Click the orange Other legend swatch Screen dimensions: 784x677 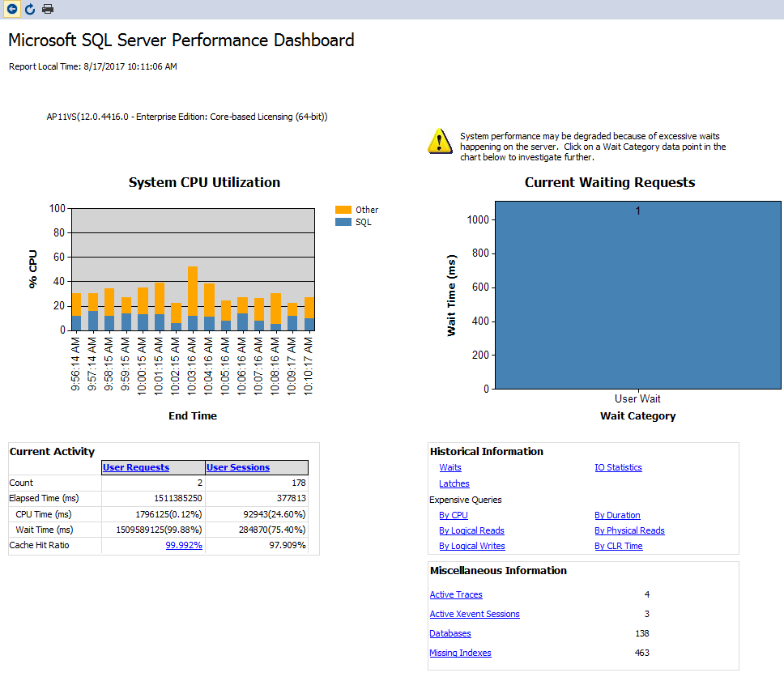(x=343, y=210)
